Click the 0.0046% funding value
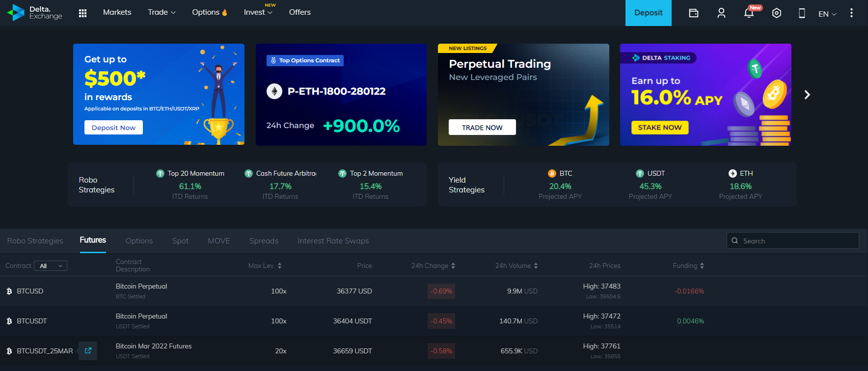 [x=690, y=321]
